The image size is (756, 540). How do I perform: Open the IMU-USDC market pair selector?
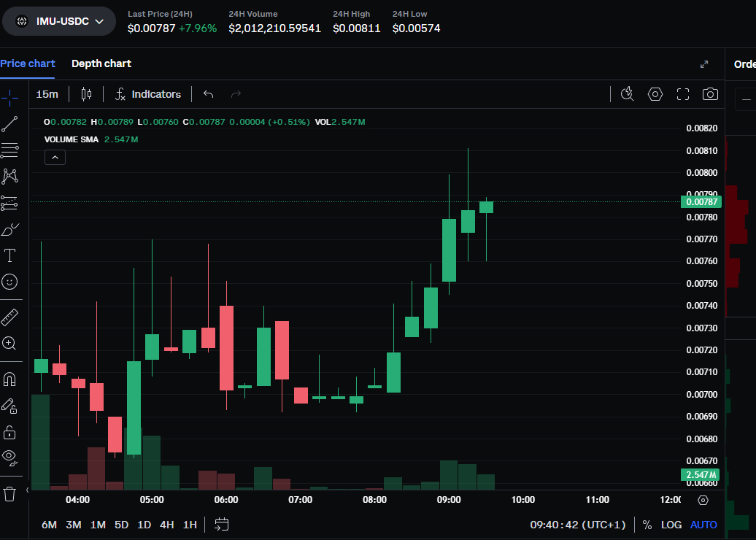pyautogui.click(x=59, y=21)
